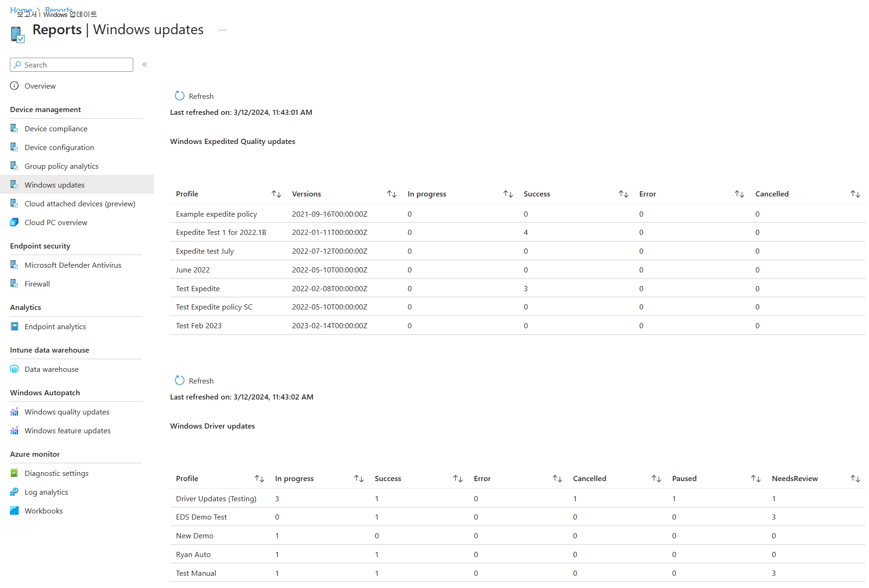Image resolution: width=869 pixels, height=588 pixels.
Task: Select Microsoft Defender Antivirus report
Action: [x=73, y=265]
